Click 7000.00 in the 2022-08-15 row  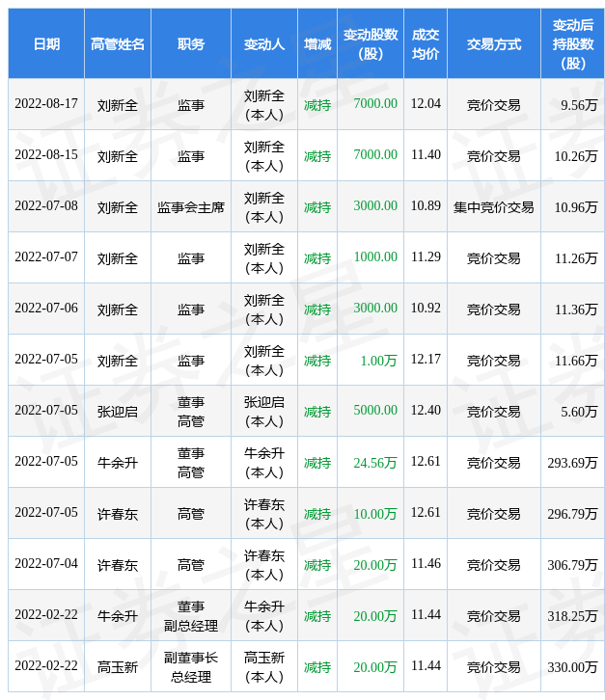tap(375, 155)
